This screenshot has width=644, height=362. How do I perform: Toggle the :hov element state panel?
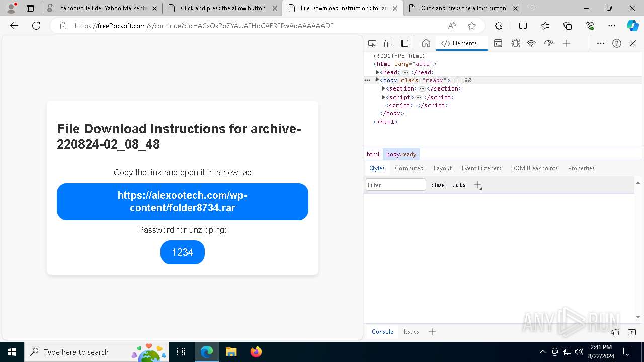[438, 185]
